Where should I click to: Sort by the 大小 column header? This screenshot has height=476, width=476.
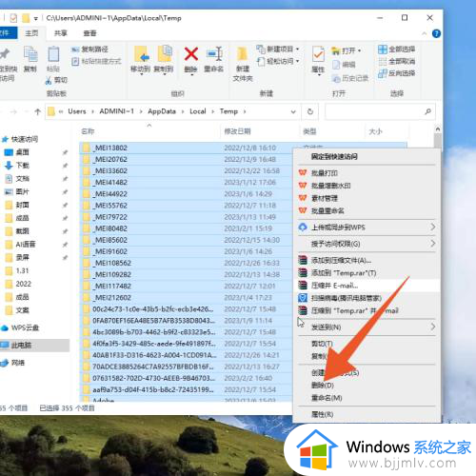[376, 131]
